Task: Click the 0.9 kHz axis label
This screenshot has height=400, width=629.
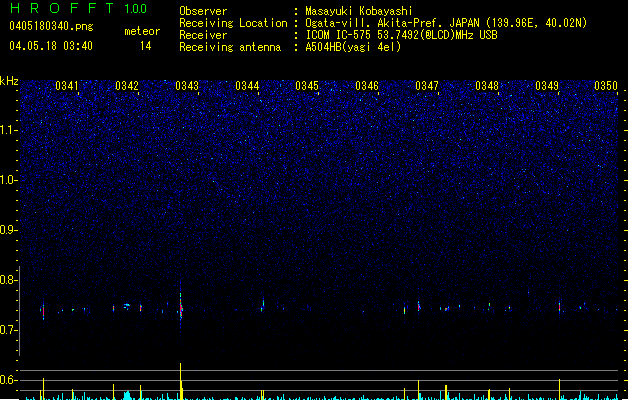Action: pos(9,230)
